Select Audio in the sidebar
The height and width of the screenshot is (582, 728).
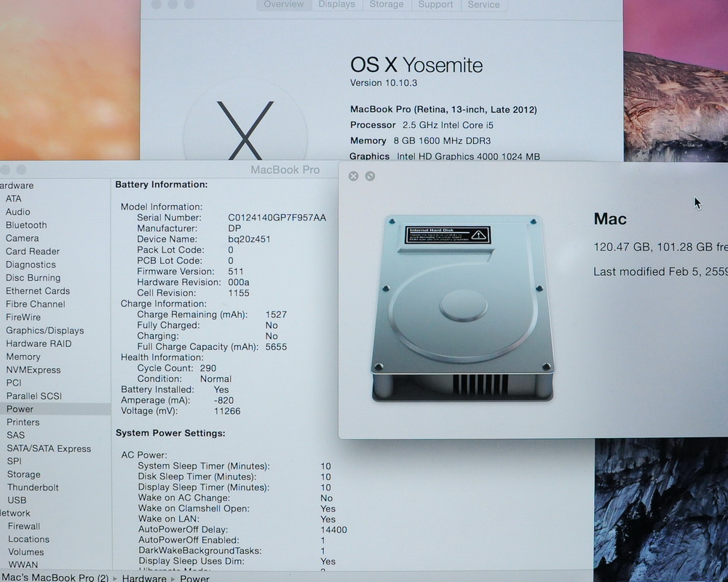(17, 212)
